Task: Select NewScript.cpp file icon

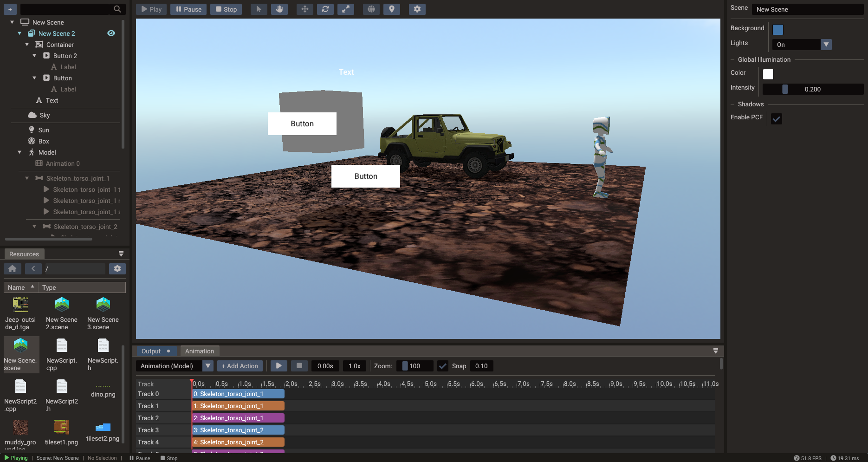Action: (x=62, y=345)
